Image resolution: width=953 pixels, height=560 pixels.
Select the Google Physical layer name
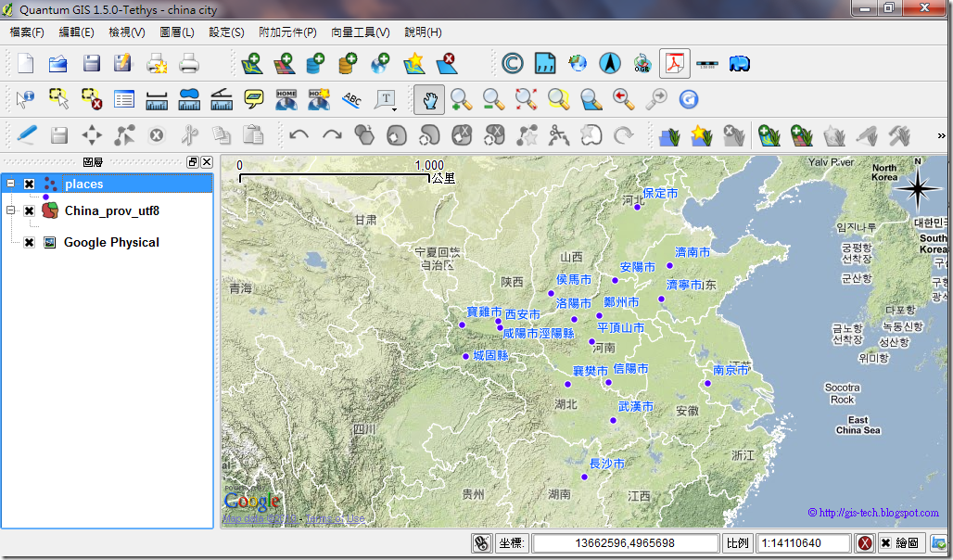click(x=111, y=243)
